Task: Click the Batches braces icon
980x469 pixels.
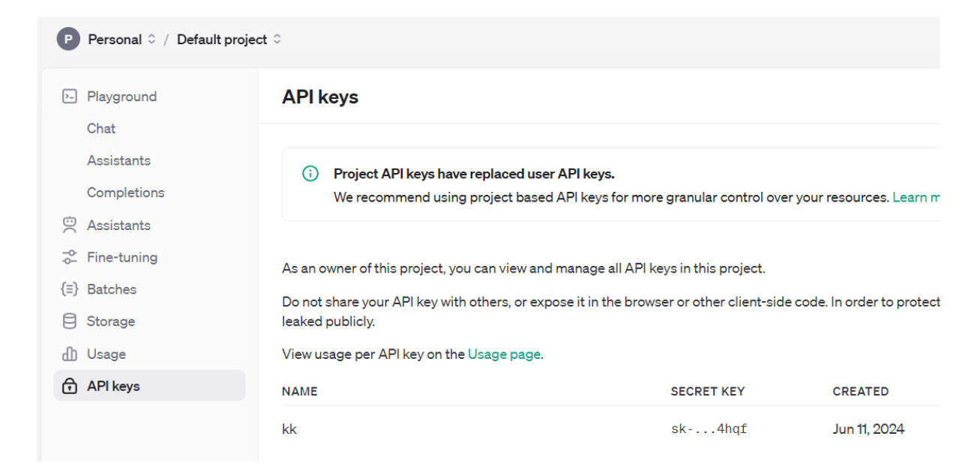Action: 69,289
